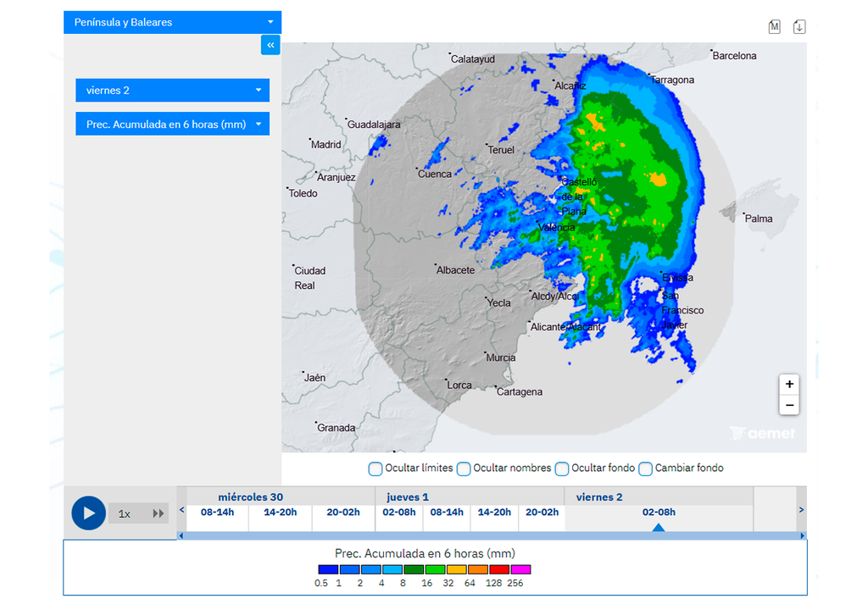868x610 pixels.
Task: Click the Murcia label on the map
Action: click(501, 358)
